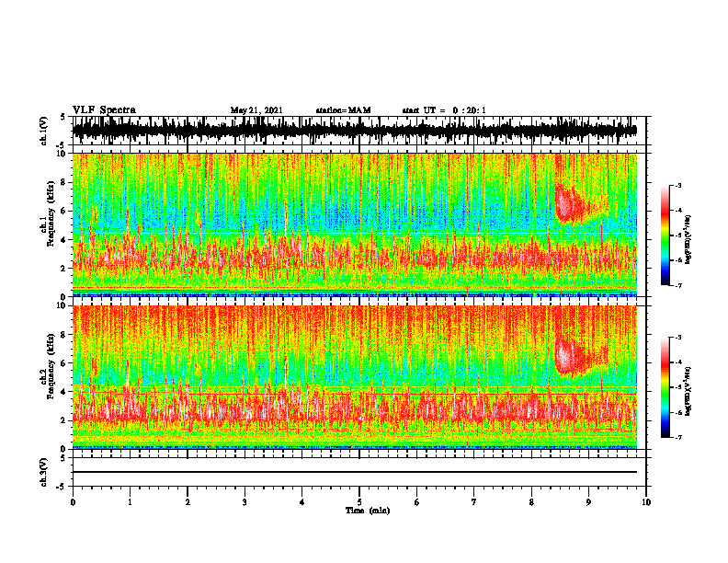Click the bright burst near 8.5 min in ch.1 spectrogram

[570, 202]
